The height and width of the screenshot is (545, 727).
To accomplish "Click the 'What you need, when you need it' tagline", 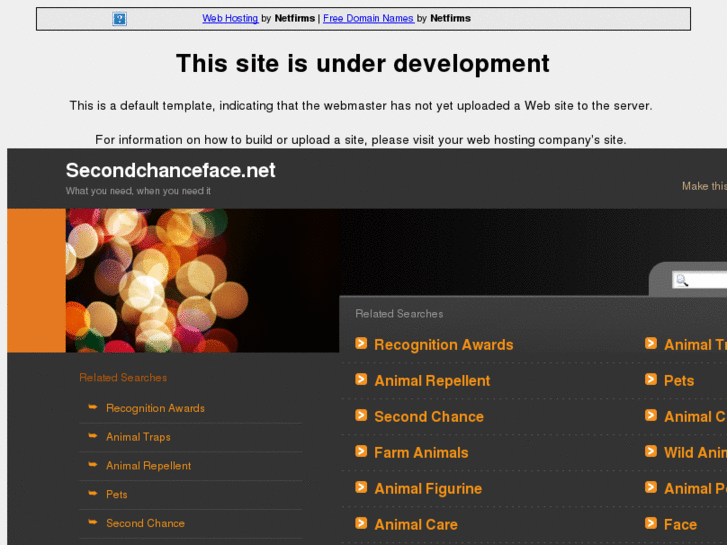I will pos(138,191).
